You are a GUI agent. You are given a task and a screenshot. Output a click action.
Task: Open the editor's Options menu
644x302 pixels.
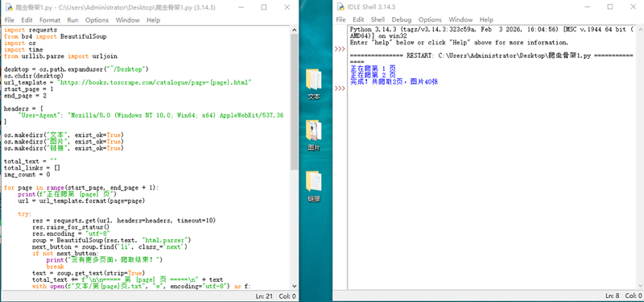pos(97,20)
